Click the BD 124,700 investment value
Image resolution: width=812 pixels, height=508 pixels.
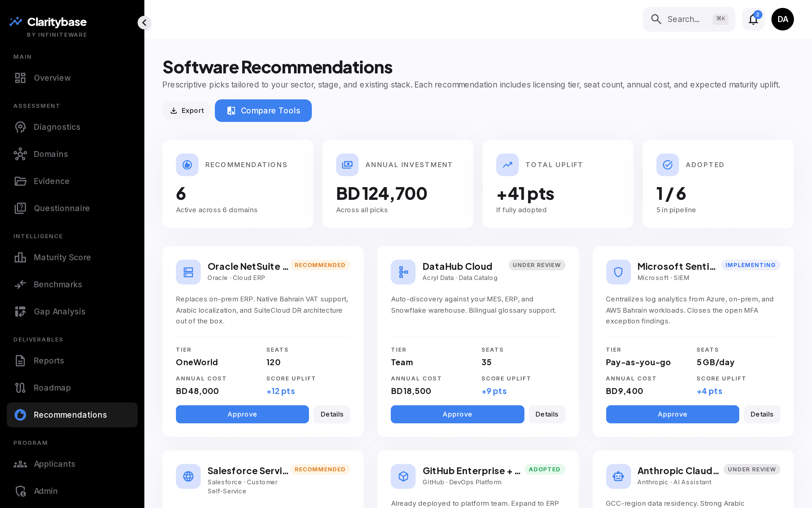pyautogui.click(x=381, y=194)
